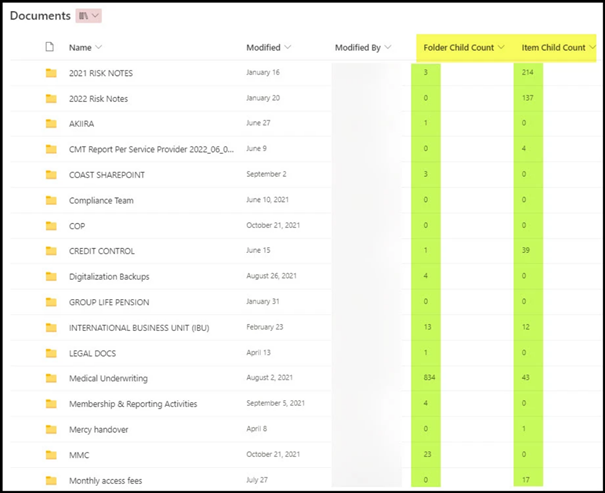The image size is (605, 493).
Task: Select the June 10, 2021 modified date
Action: (x=267, y=199)
